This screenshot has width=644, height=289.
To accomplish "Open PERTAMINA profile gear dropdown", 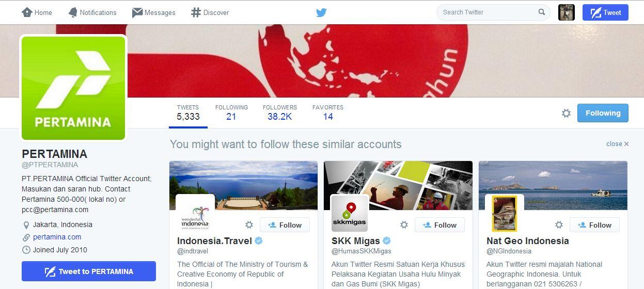I will 567,113.
